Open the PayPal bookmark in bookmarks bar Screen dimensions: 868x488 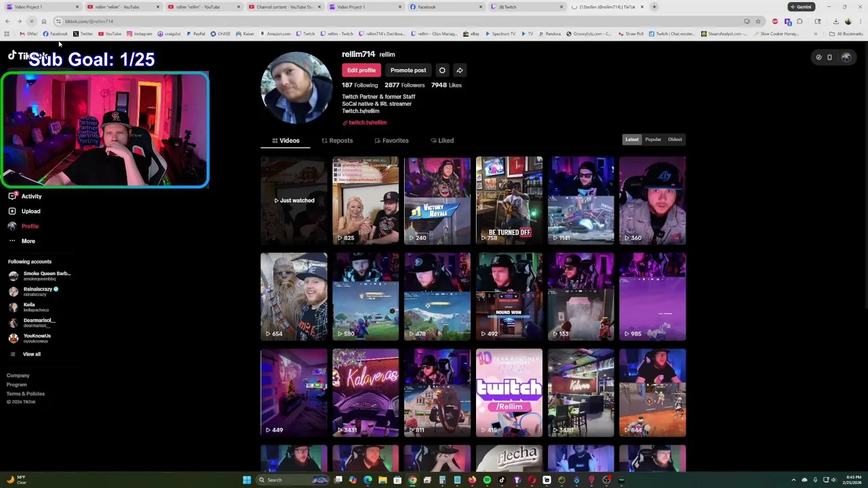[x=195, y=34]
